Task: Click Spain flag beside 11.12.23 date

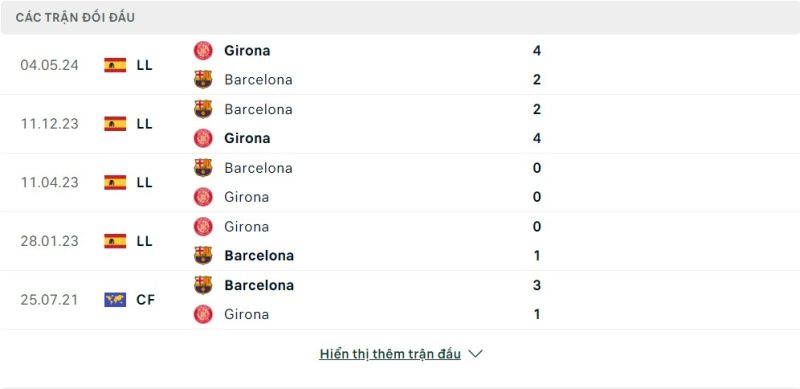Action: 115,124
